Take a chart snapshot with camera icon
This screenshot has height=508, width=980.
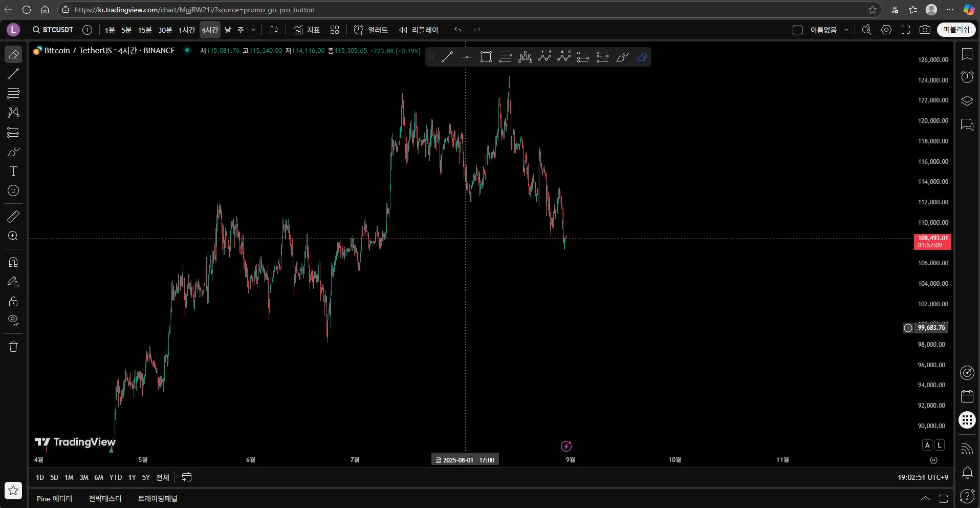925,30
